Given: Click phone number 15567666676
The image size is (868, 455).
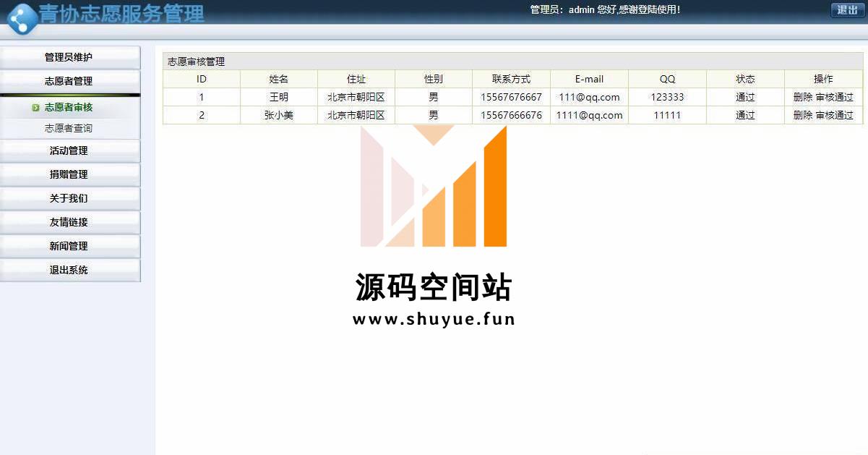Looking at the screenshot, I should [512, 115].
